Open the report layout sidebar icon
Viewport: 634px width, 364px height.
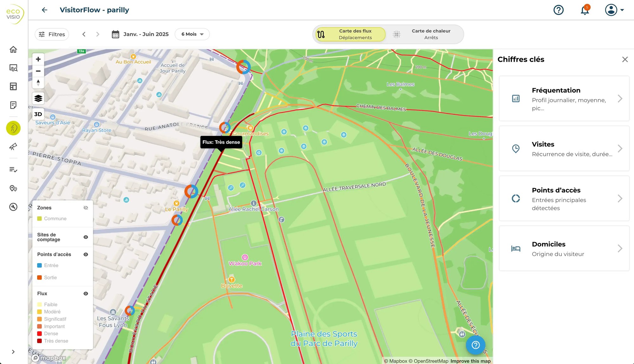point(13,86)
